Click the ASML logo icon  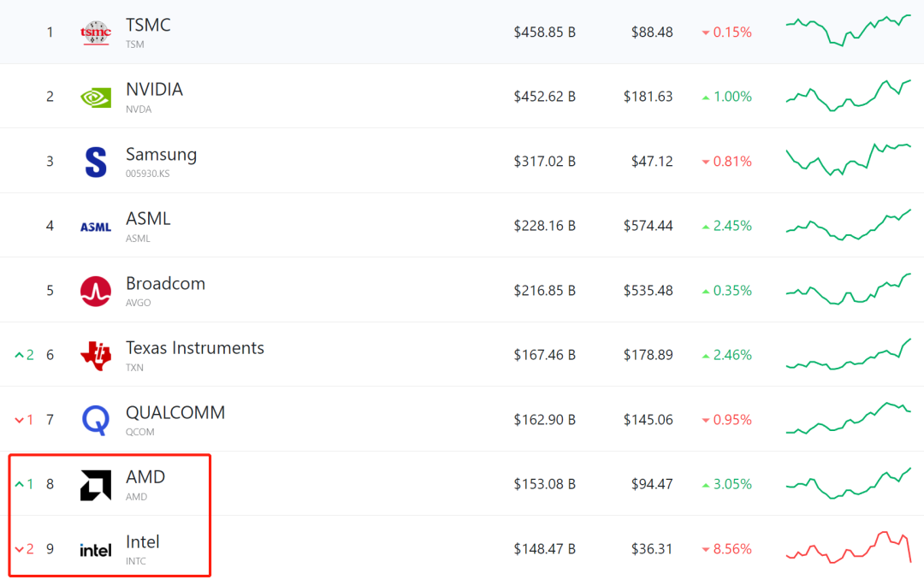click(95, 227)
